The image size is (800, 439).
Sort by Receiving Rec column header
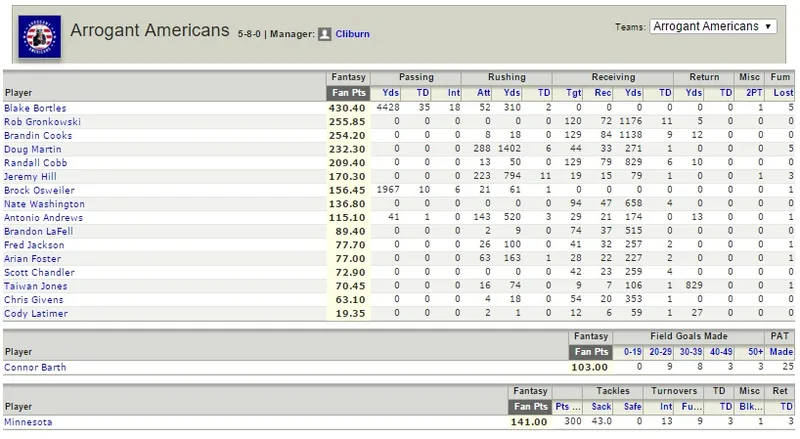tap(603, 93)
